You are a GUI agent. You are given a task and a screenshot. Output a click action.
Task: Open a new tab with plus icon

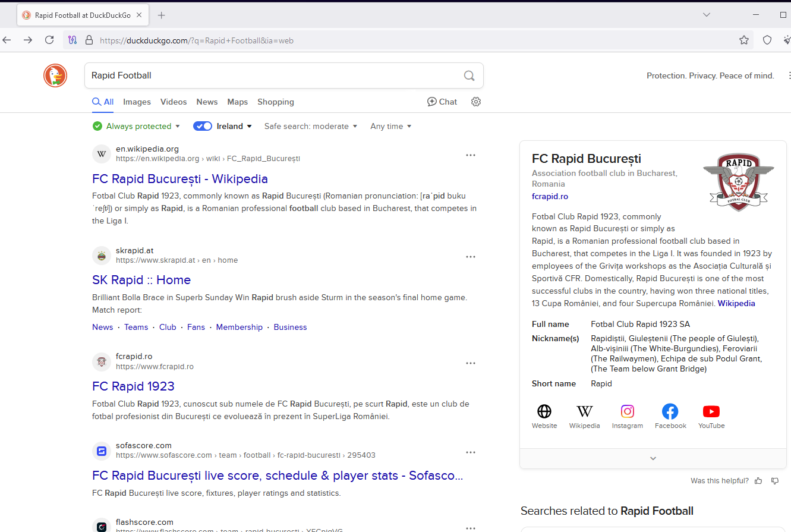coord(161,15)
